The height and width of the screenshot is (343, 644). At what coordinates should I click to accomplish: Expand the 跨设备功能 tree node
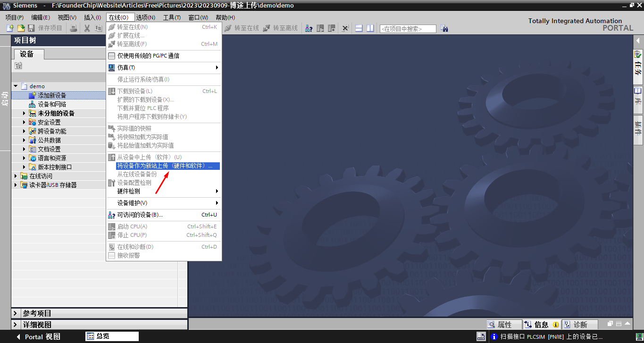(x=24, y=131)
